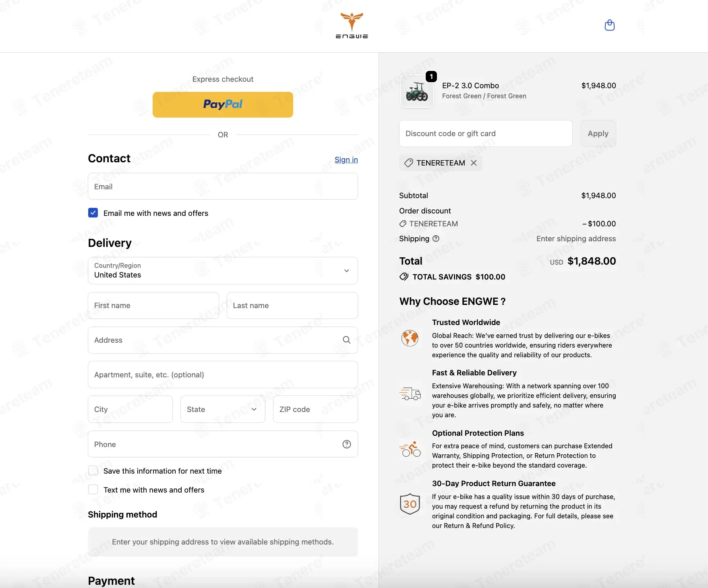The image size is (708, 588).
Task: Open the Country/Region dropdown
Action: click(223, 271)
